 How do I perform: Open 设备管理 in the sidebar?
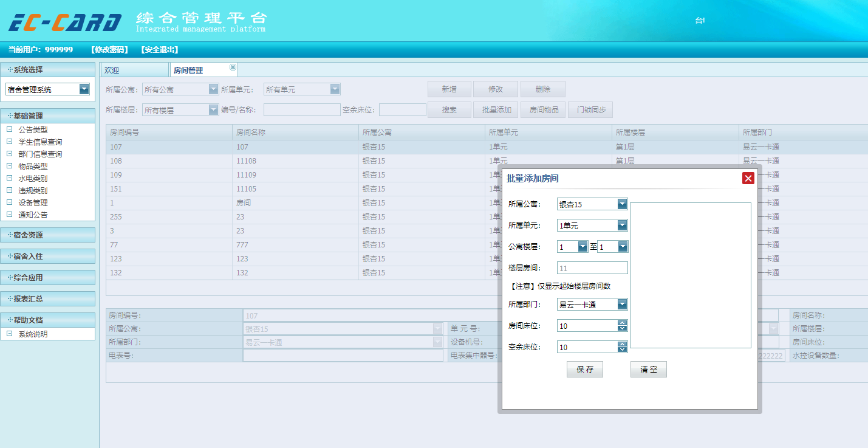tap(33, 202)
